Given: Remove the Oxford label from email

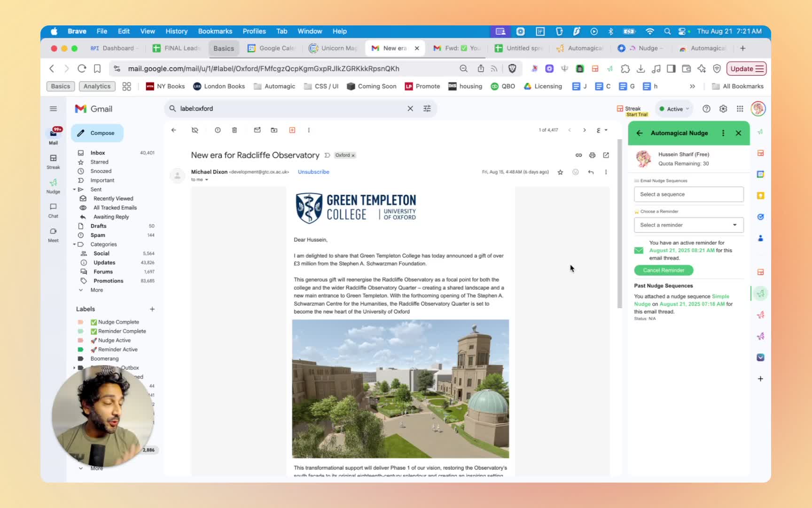Looking at the screenshot, I should (353, 155).
